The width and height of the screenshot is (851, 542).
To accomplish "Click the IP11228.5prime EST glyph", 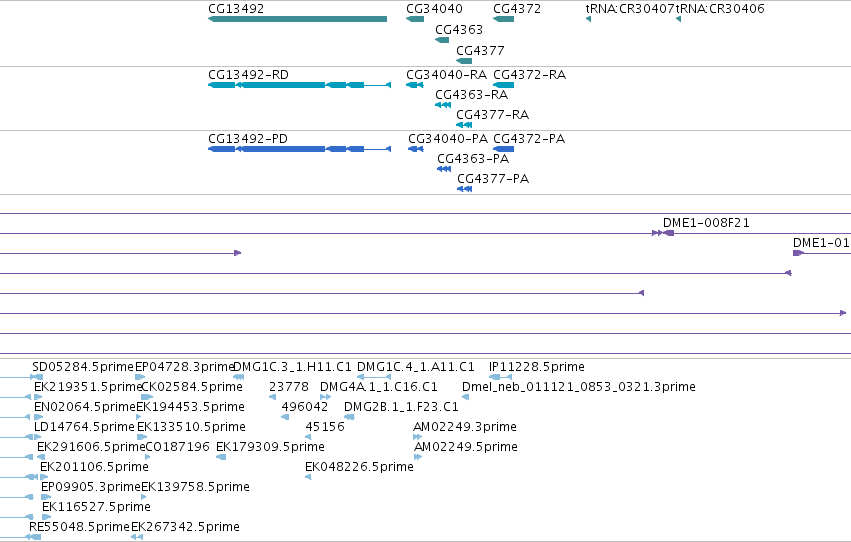I will 500,377.
